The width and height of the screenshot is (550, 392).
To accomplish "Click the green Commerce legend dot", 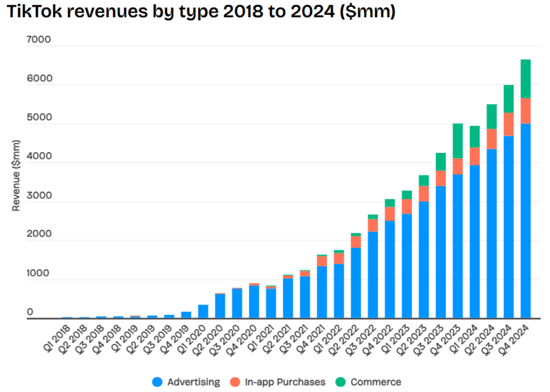I will point(341,382).
